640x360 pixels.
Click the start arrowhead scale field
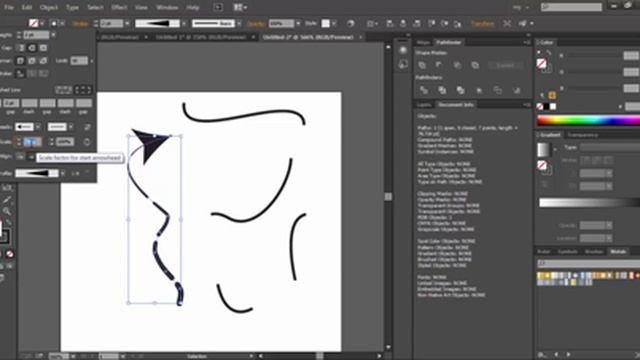tap(32, 142)
